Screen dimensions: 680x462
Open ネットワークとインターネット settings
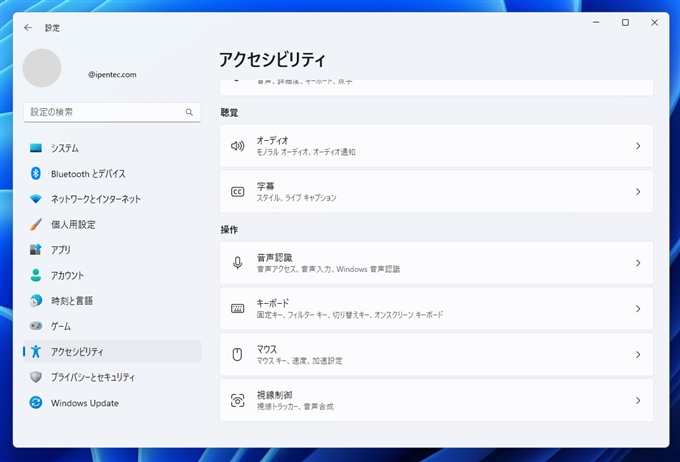tap(112, 199)
